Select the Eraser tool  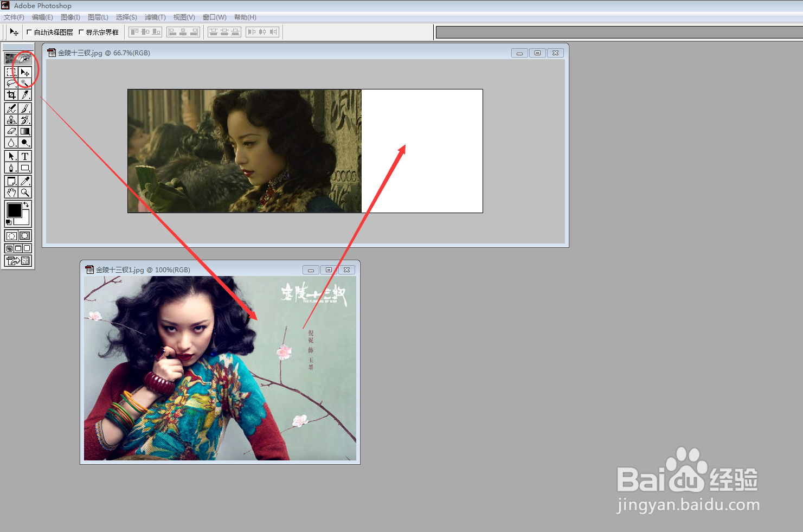point(11,131)
